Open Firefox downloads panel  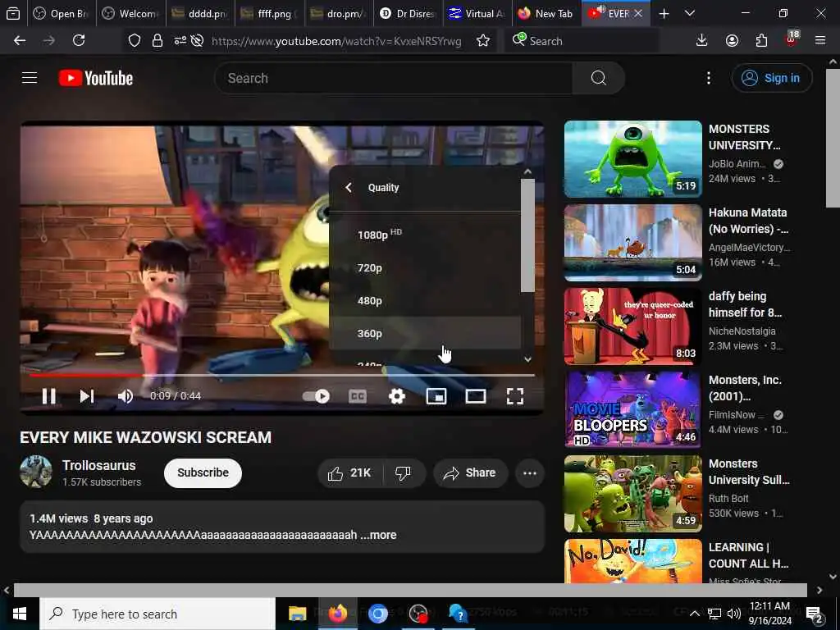701,41
